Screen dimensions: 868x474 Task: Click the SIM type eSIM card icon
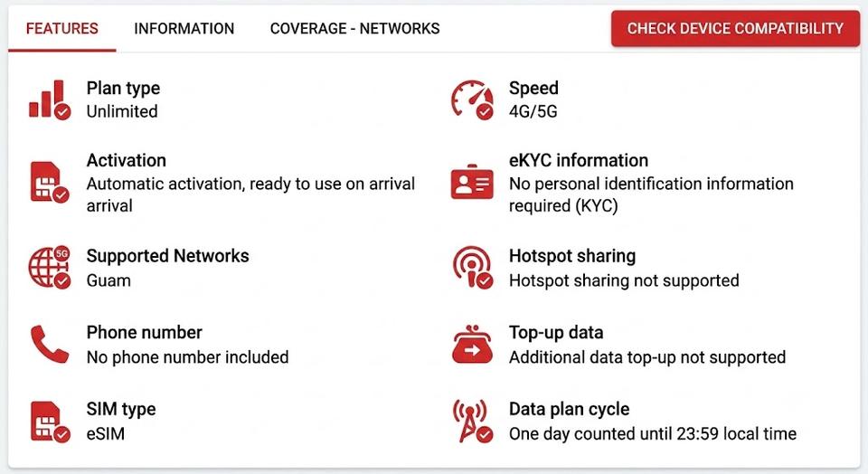click(x=50, y=422)
